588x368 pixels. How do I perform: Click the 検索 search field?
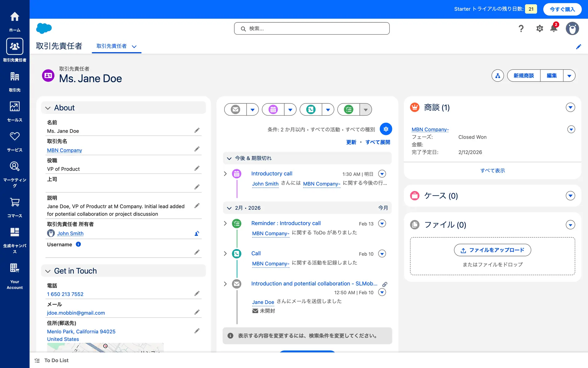click(x=312, y=29)
